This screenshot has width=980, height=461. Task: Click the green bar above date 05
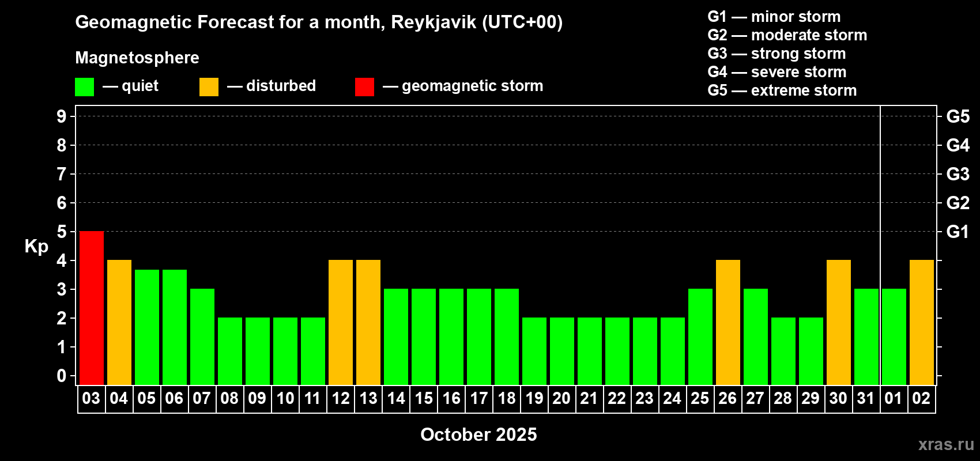(x=147, y=327)
